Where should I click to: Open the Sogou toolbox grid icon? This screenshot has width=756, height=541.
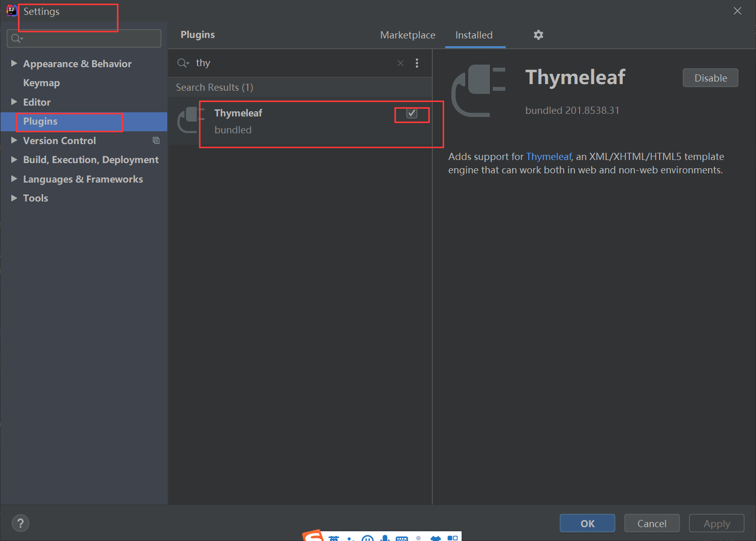pyautogui.click(x=452, y=538)
